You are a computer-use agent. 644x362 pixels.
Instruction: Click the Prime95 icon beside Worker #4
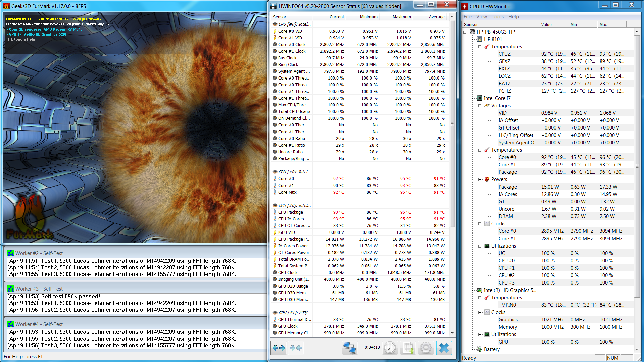coord(11,324)
